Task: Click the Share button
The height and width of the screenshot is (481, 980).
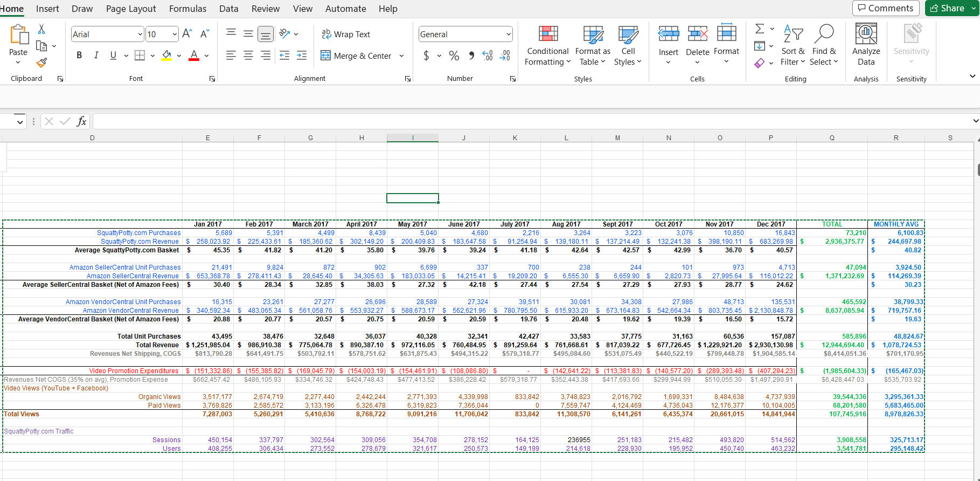Action: point(952,8)
